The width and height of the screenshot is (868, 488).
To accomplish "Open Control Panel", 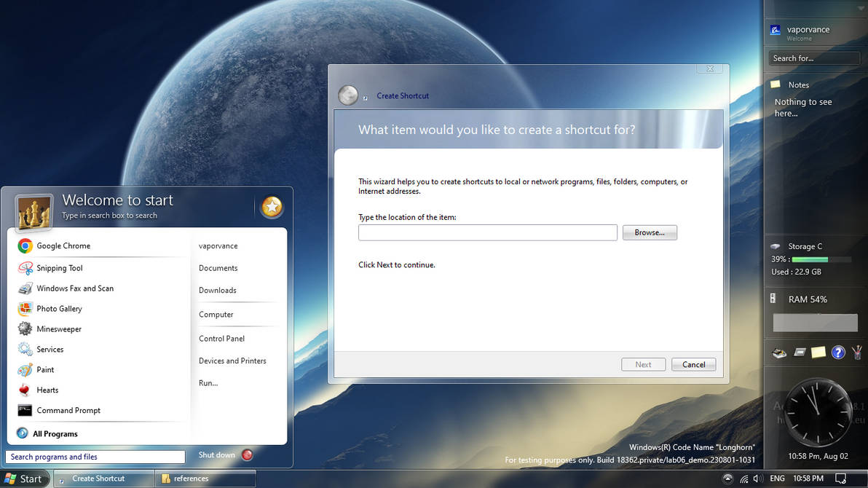I will (x=221, y=339).
